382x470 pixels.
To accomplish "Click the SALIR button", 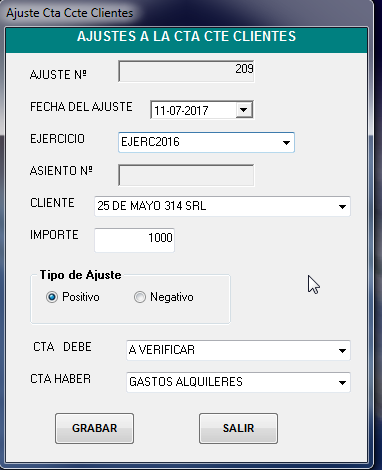I will [x=238, y=428].
